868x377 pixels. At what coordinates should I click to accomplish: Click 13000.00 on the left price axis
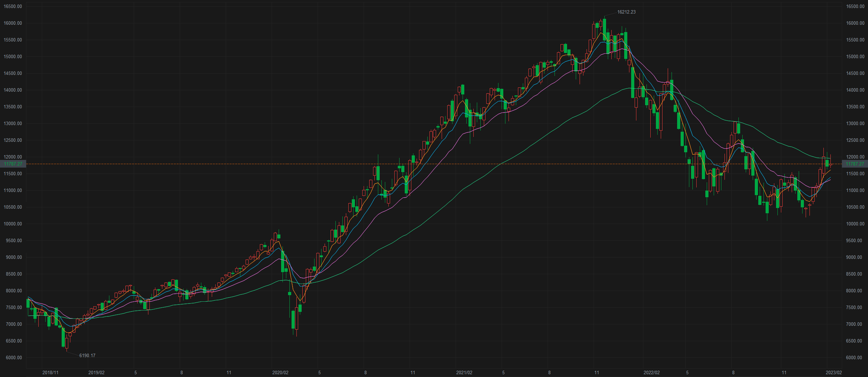pyautogui.click(x=13, y=123)
